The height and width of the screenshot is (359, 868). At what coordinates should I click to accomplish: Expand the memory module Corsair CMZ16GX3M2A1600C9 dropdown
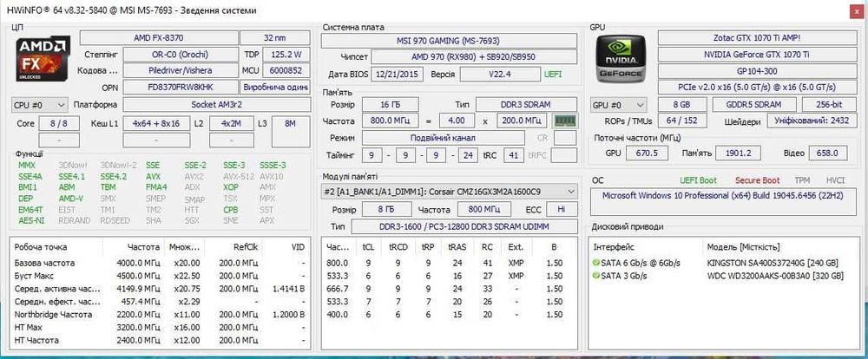tap(450, 192)
